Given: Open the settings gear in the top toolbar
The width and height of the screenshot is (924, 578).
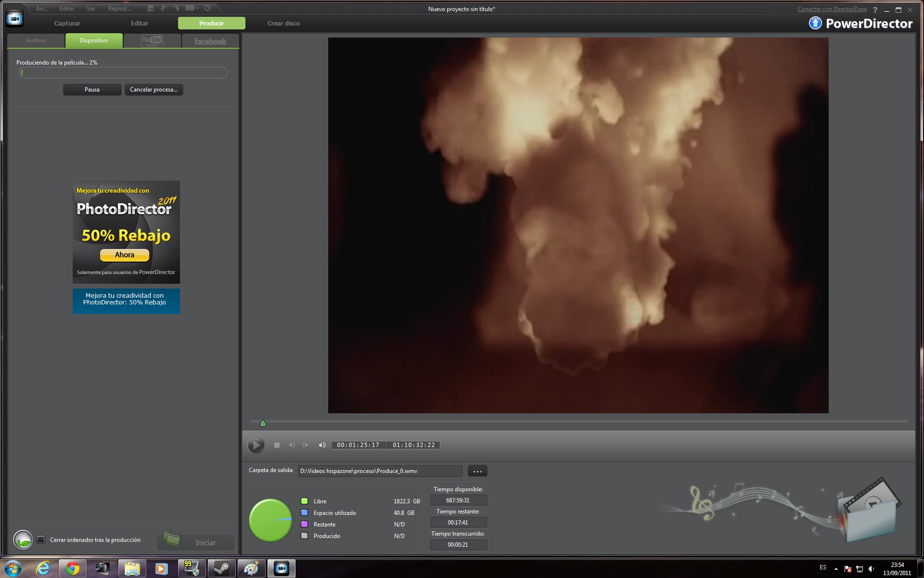Looking at the screenshot, I should (x=207, y=9).
